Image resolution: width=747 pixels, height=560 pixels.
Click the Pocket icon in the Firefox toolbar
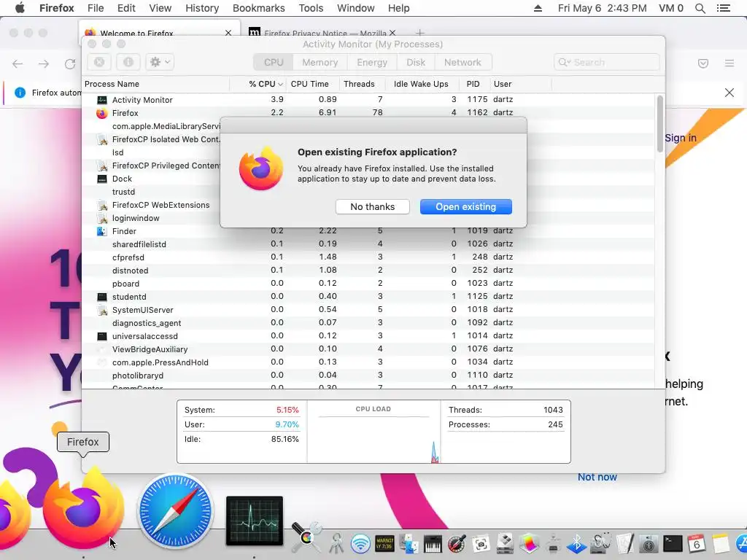pyautogui.click(x=703, y=63)
